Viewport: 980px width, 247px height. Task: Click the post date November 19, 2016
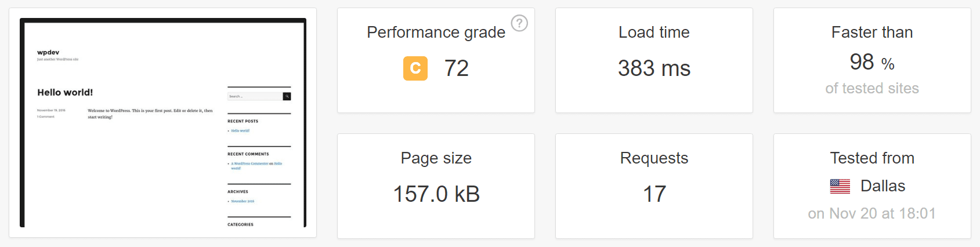pyautogui.click(x=51, y=110)
